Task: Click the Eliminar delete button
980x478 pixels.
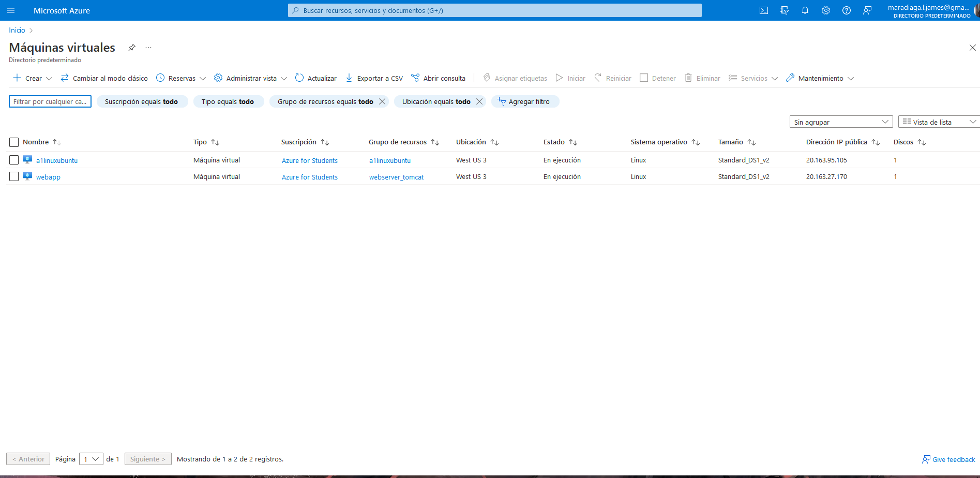Action: click(702, 78)
